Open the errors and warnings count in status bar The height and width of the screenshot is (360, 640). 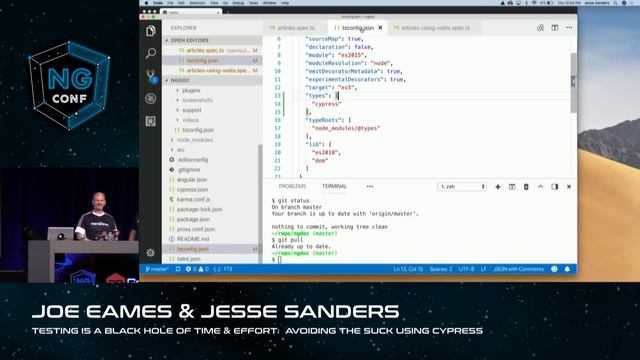pyautogui.click(x=197, y=269)
